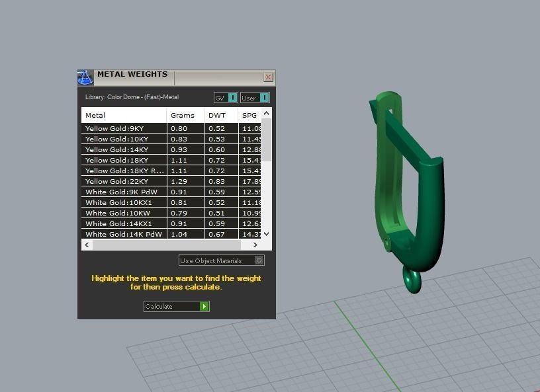Select the Yellow Gold:10KY row

171,139
